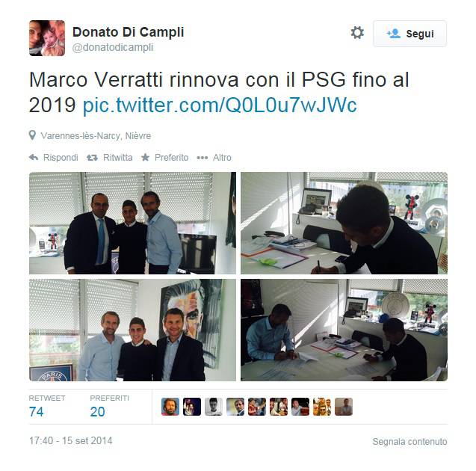Click the location pin icon
Image resolution: width=476 pixels, height=471 pixels.
[32, 135]
